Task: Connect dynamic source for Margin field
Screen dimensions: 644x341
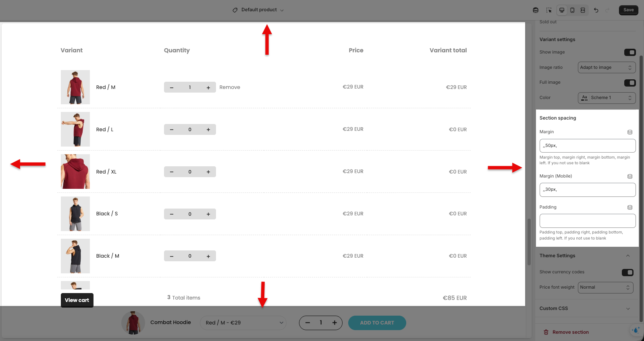Action: tap(630, 132)
